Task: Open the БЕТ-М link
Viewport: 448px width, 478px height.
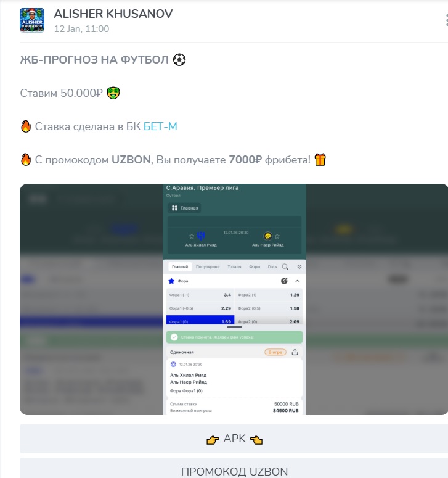Action: 160,126
